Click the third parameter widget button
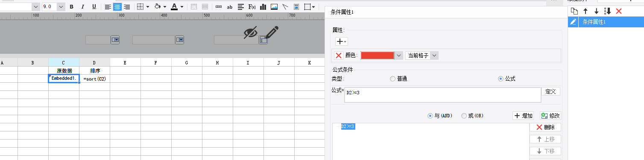The width and height of the screenshot is (644, 160). [x=263, y=40]
